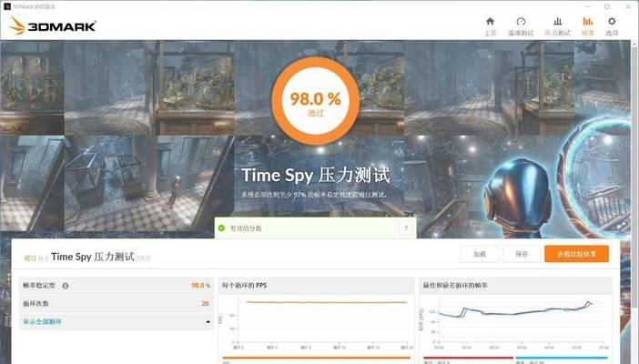Go to the Home tab (主页)

click(491, 26)
